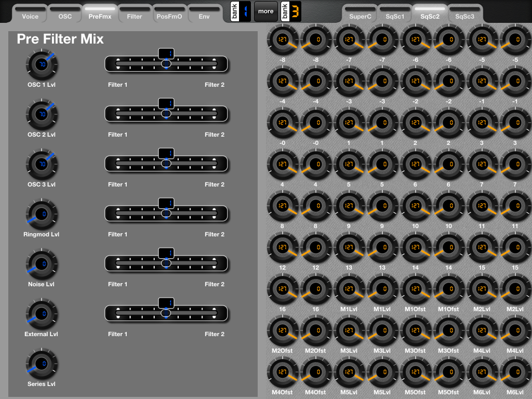Screen dimensions: 532x399
Task: Click the -7 knob showing 127
Action: coord(349,39)
